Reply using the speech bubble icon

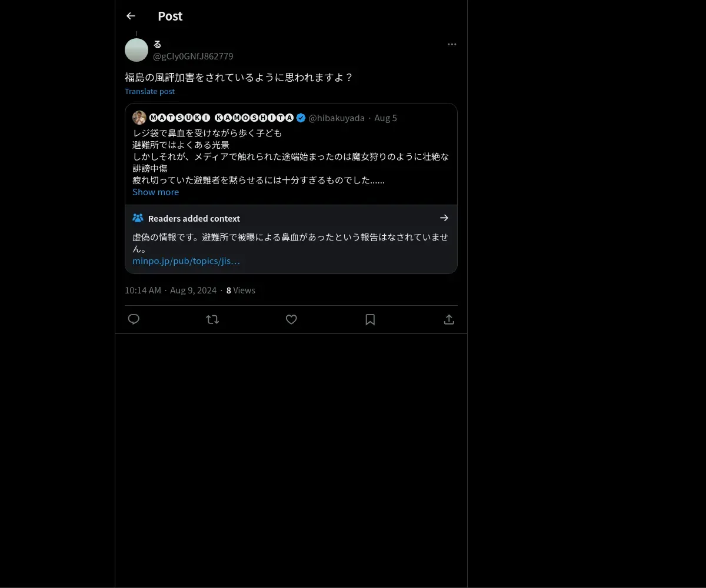click(134, 319)
